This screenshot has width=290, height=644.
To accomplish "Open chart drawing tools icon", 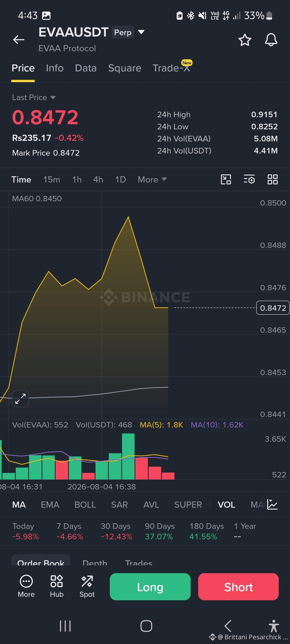I will (226, 180).
